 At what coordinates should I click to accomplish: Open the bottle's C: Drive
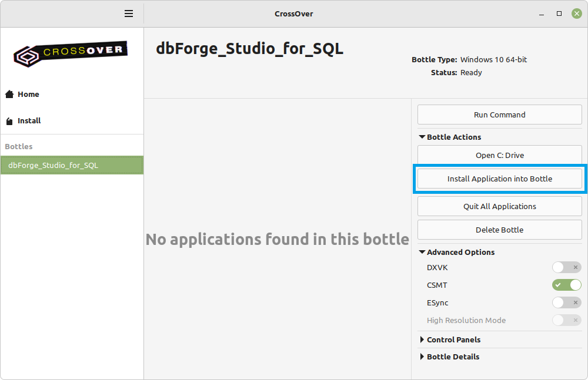499,155
